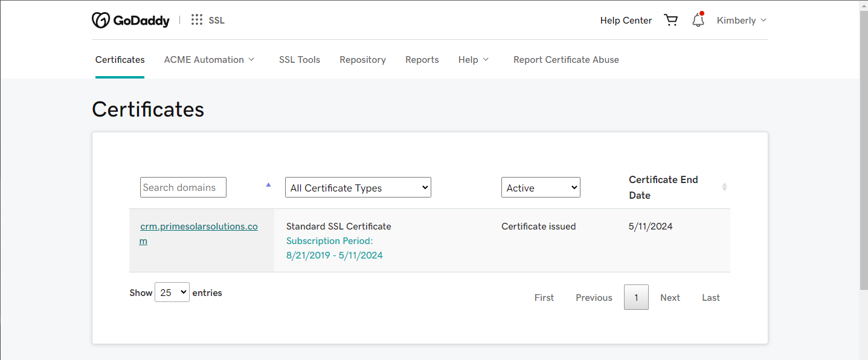Open Active status filter dropdown
868x360 pixels.
(541, 187)
